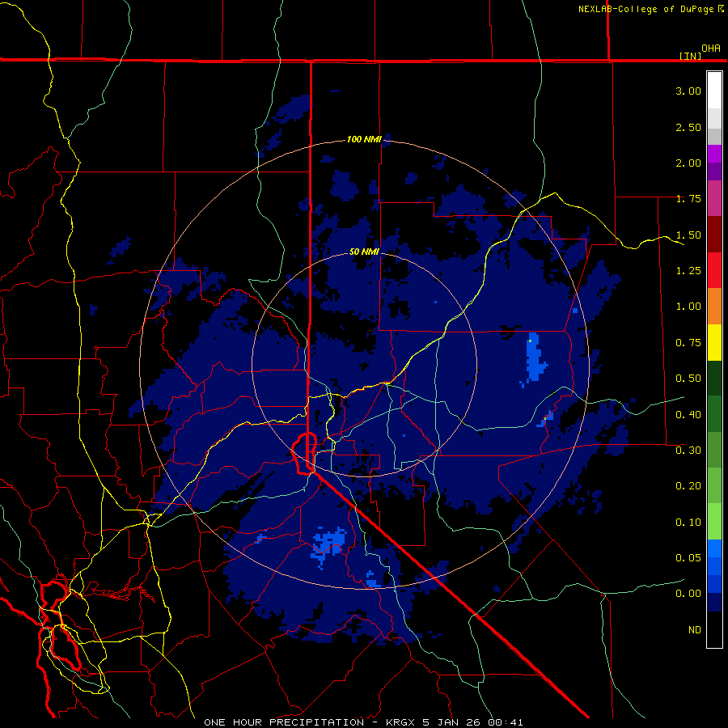
Task: Pick the black ND legend swatch
Action: click(x=714, y=629)
